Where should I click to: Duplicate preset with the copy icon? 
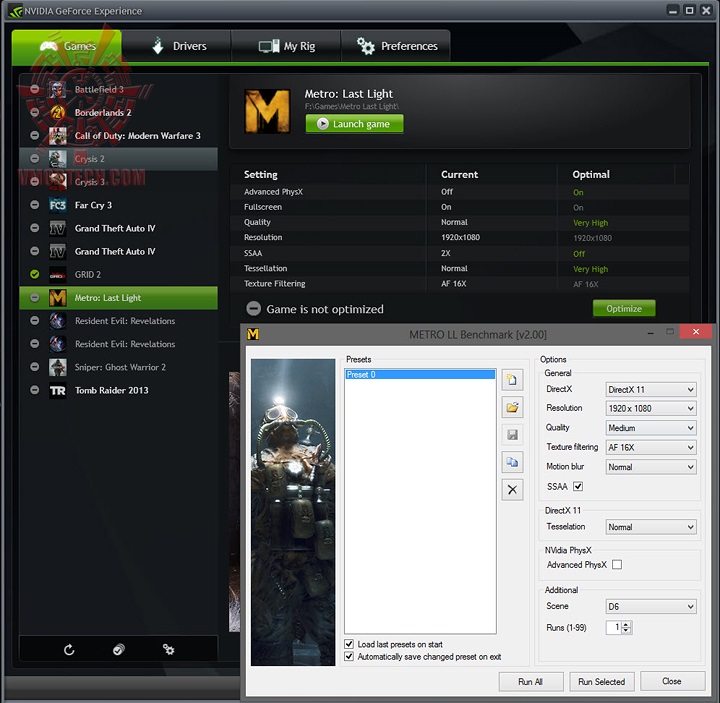tap(512, 462)
